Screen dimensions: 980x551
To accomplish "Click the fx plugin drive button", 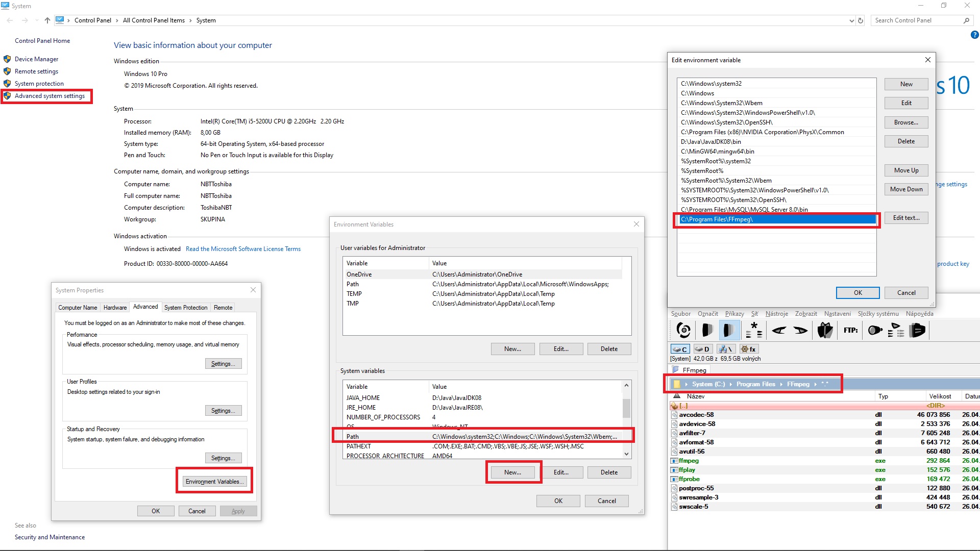I will pyautogui.click(x=749, y=349).
